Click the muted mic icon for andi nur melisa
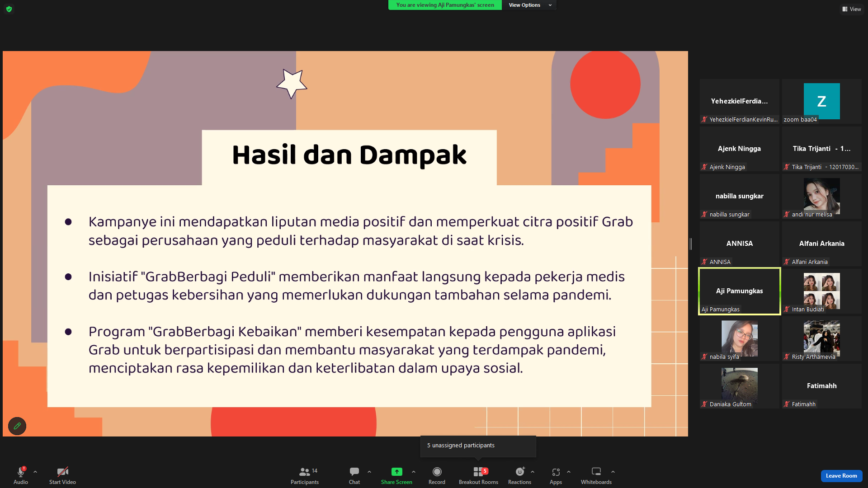Image resolution: width=868 pixels, height=488 pixels. tap(787, 214)
